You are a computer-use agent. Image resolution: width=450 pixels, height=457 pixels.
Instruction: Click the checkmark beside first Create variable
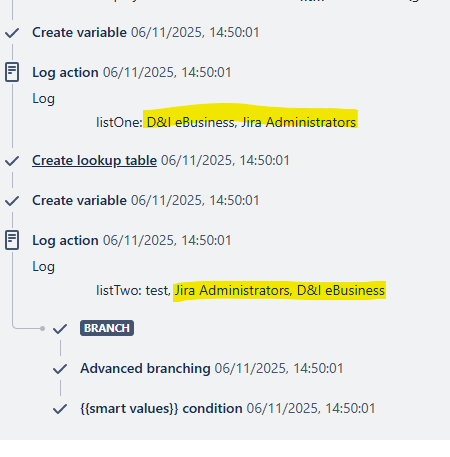pyautogui.click(x=12, y=33)
